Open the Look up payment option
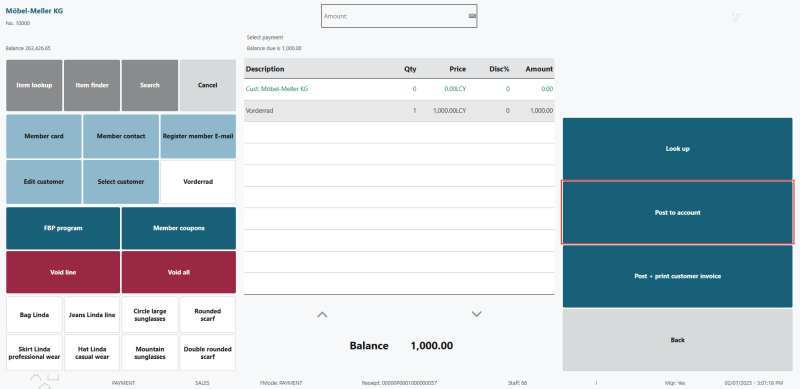The width and height of the screenshot is (800, 389). point(678,149)
